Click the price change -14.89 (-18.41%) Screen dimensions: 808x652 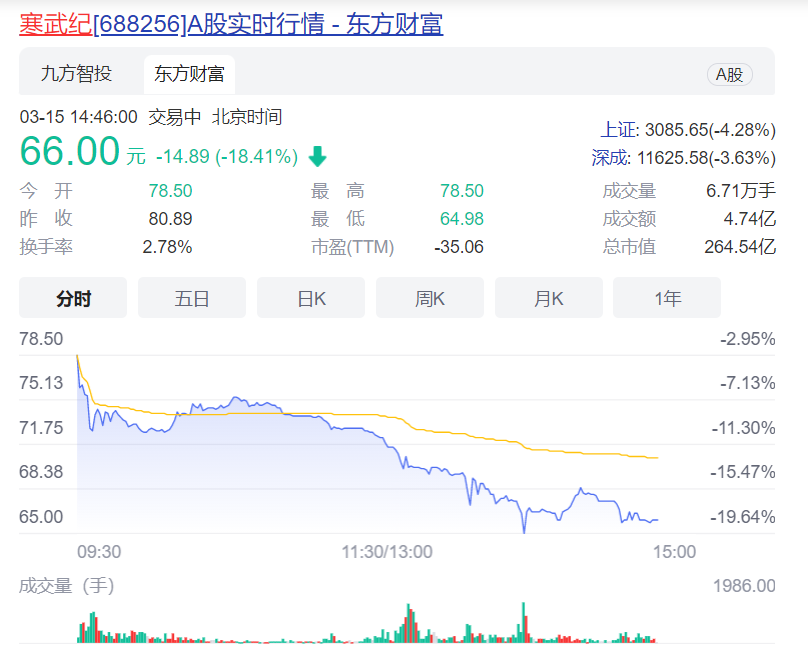[x=227, y=156]
